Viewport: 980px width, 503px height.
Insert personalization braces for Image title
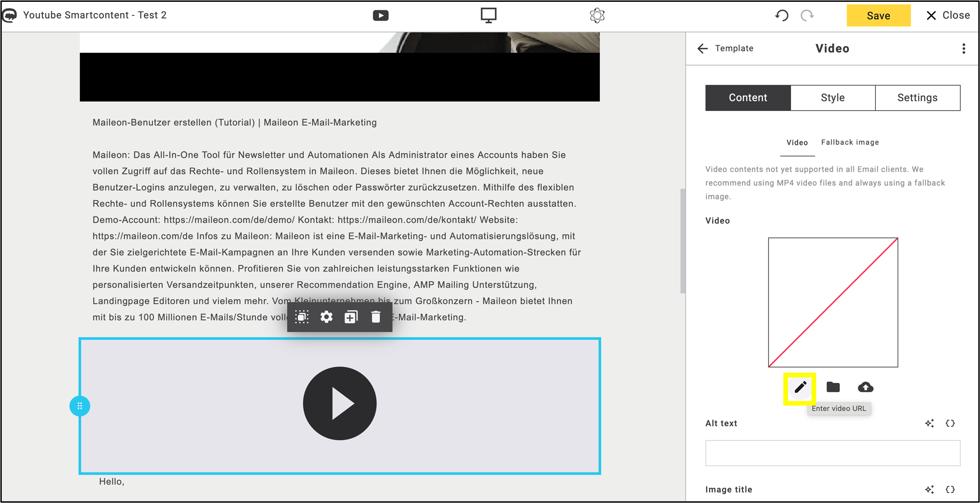[950, 489]
